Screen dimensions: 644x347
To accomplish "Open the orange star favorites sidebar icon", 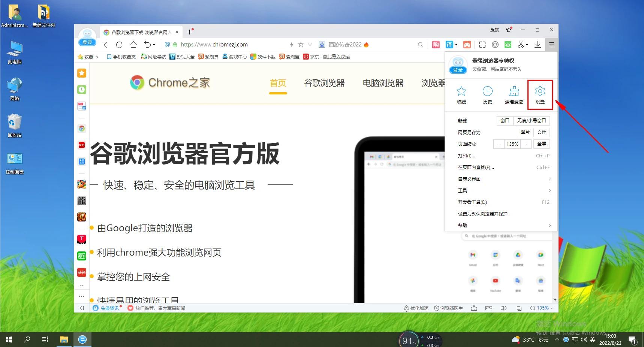I will tap(82, 73).
